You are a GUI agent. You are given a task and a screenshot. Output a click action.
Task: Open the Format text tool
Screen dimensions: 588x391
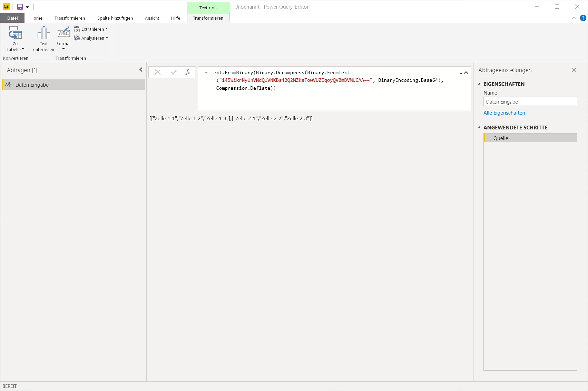[x=63, y=38]
